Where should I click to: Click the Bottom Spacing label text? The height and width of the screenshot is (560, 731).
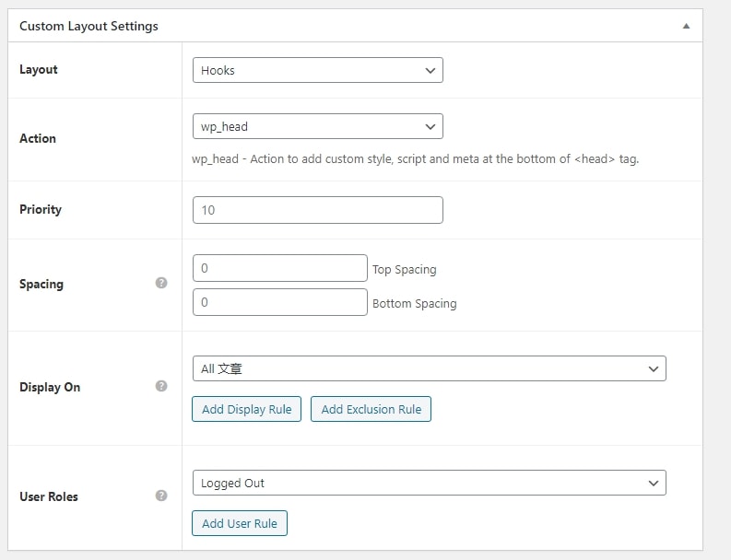[x=414, y=303]
